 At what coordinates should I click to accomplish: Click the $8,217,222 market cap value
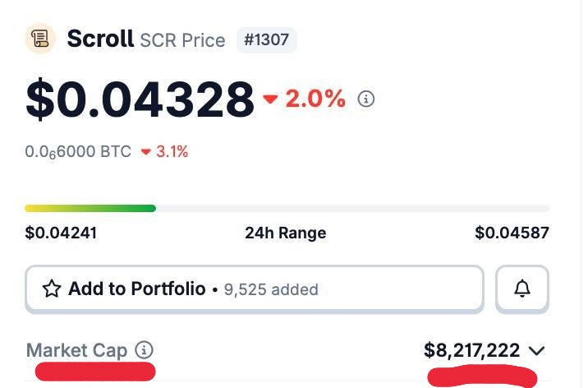click(471, 351)
